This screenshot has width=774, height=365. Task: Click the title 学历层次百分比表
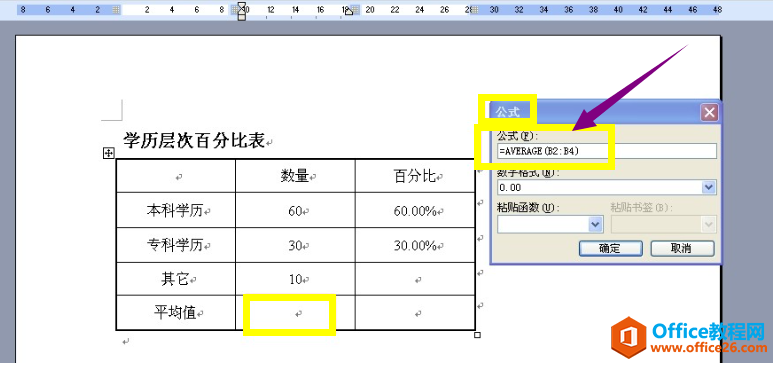[x=194, y=140]
